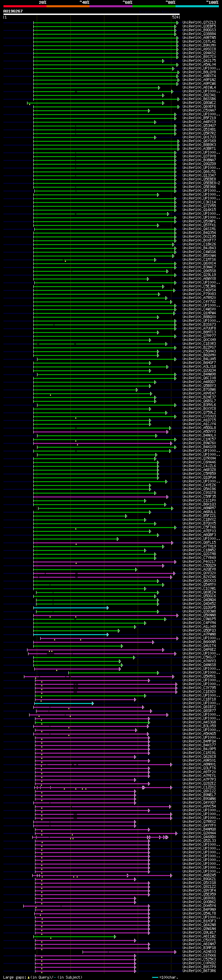The image size is (222, 980).
Task: Select UniRef100_Q7PP77 label
Action: 199,336
